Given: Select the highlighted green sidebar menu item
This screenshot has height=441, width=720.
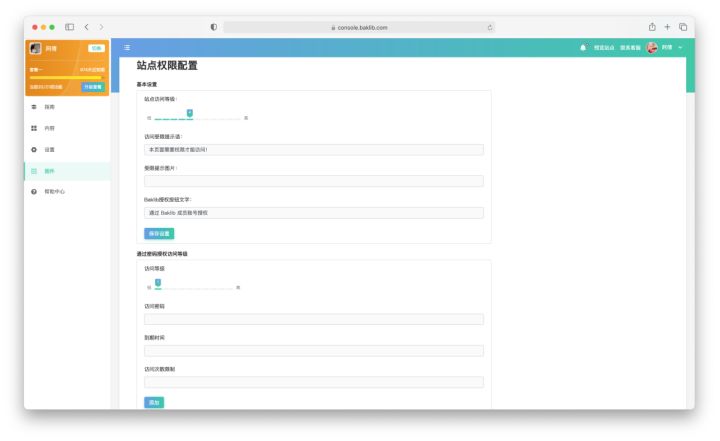Looking at the screenshot, I should point(68,171).
